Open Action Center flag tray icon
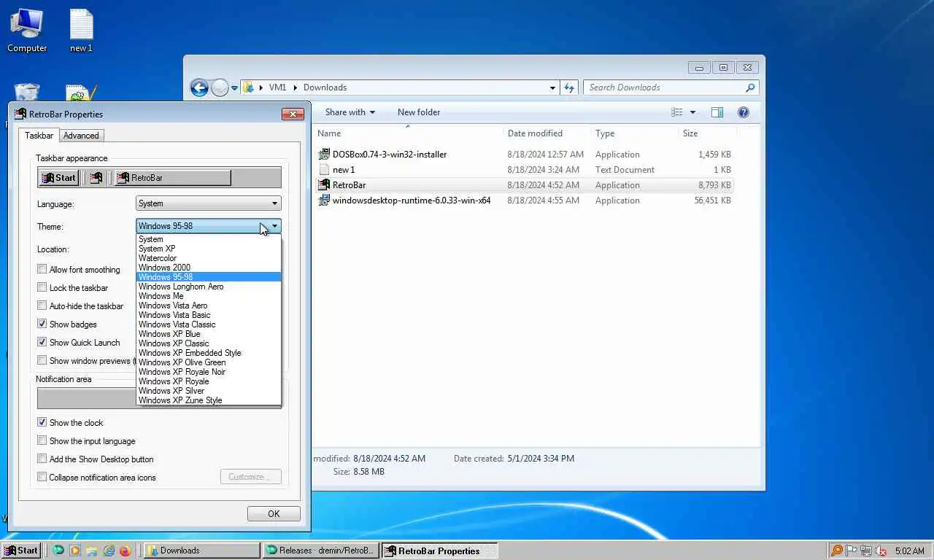Viewport: 934px width, 560px height. pyautogui.click(x=852, y=551)
